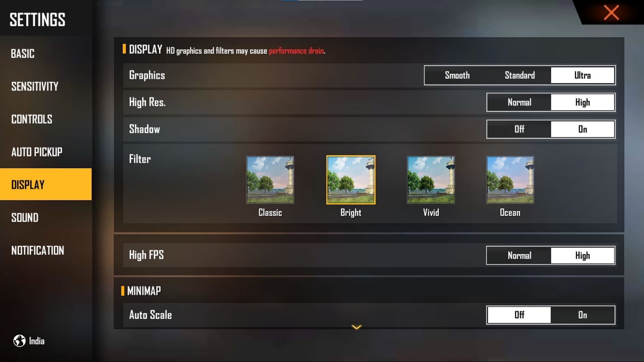Open the Sound settings tab
Viewport: 644px width, 362px height.
click(x=25, y=218)
